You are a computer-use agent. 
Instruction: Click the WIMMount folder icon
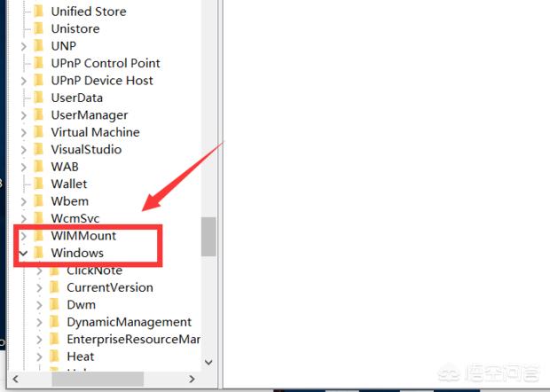tap(38, 236)
